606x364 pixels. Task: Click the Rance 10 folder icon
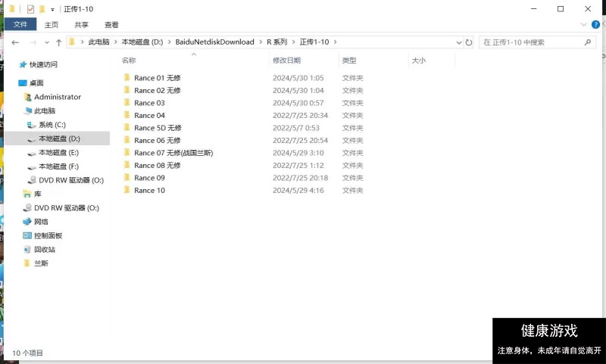point(127,190)
